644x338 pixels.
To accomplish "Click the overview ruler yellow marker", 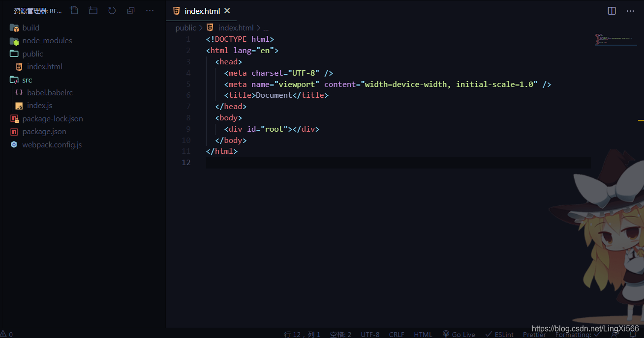I will tap(641, 120).
